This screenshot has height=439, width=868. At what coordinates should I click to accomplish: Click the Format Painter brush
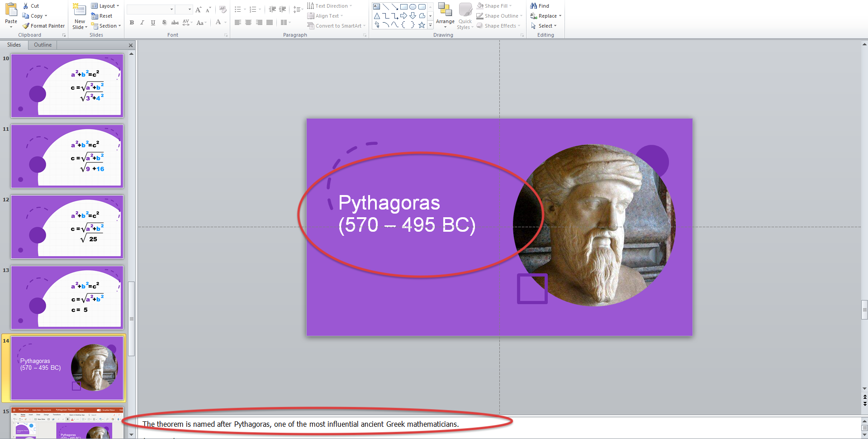pyautogui.click(x=43, y=26)
